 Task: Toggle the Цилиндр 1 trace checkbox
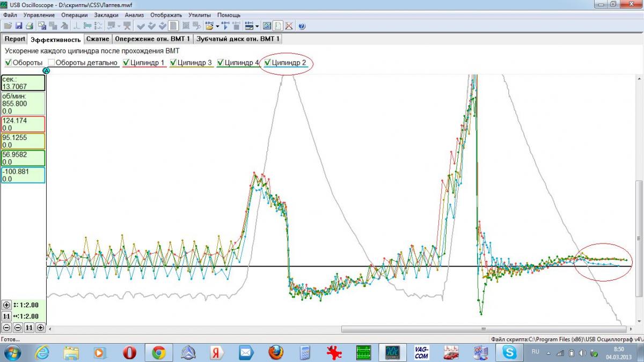126,63
